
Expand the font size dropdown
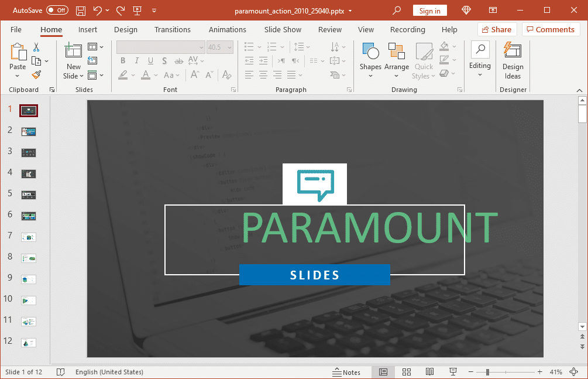pos(229,47)
